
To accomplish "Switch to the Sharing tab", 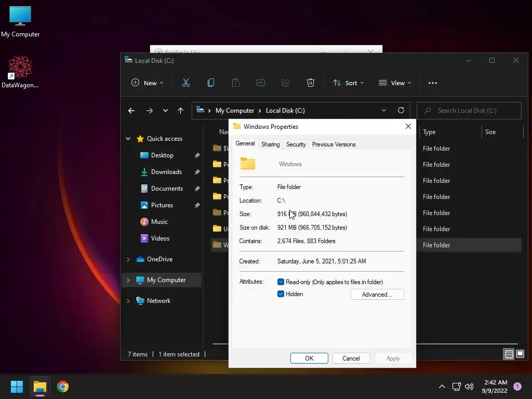I will [x=270, y=144].
